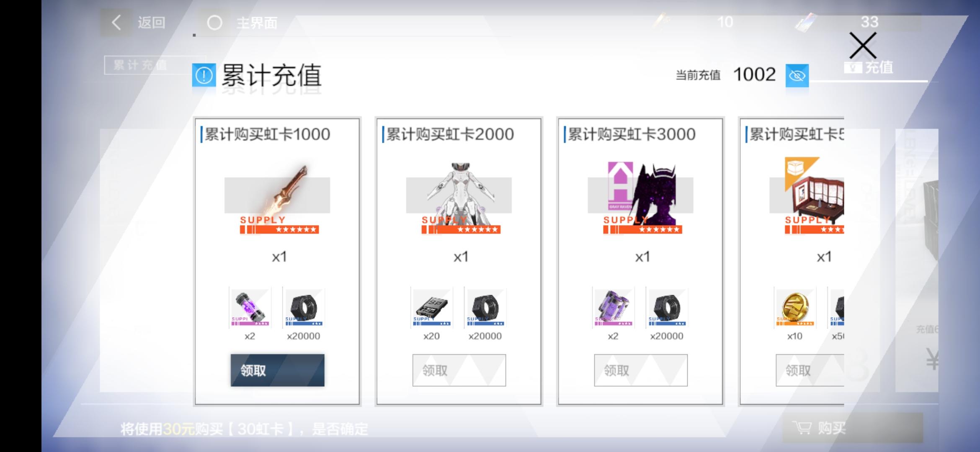Tap the black nut x20000 in 虹卡3000 card

pos(667,308)
